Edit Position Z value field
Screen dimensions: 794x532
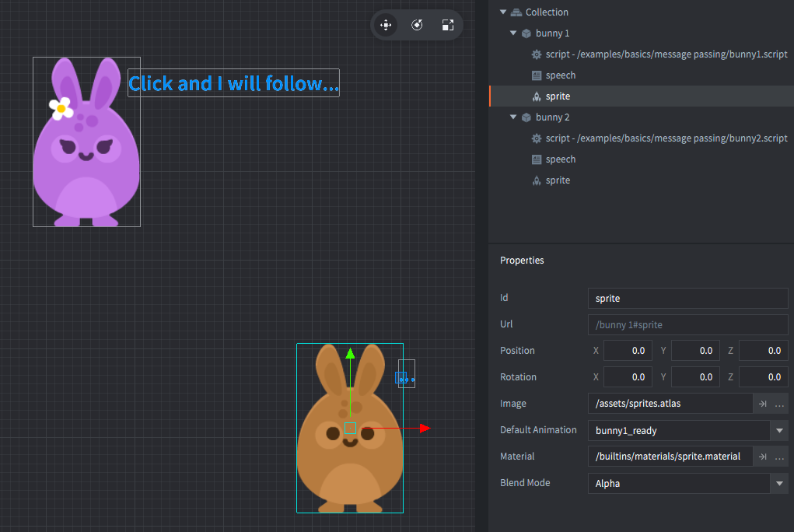click(763, 351)
